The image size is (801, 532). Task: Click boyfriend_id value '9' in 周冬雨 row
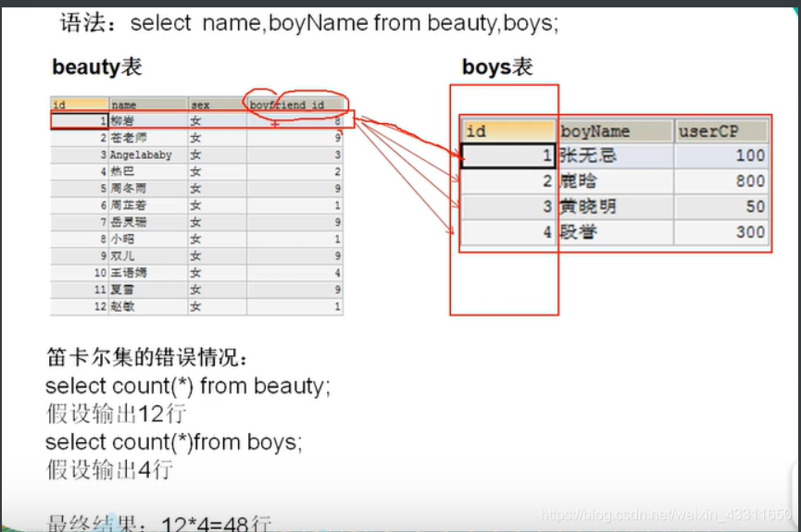click(294, 189)
